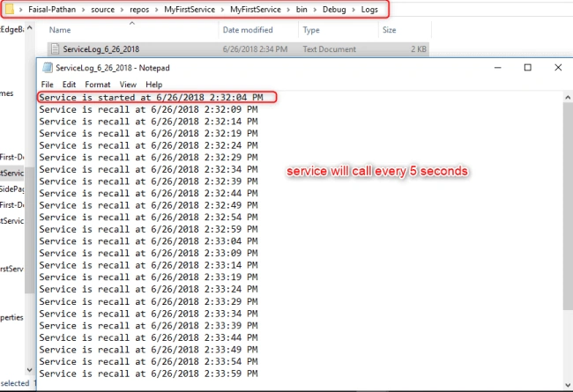The image size is (573, 392).
Task: Click Logs in the breadcrumb path
Action: tap(369, 10)
